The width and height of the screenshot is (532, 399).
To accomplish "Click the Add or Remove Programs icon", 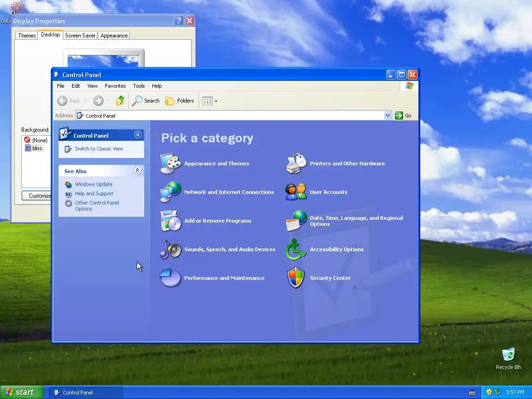I will click(x=171, y=221).
